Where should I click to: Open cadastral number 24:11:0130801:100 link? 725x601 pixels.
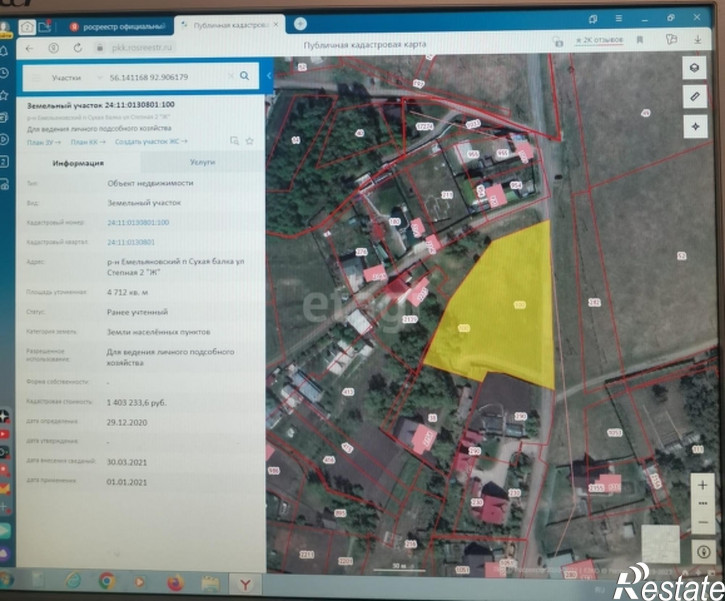pos(138,222)
